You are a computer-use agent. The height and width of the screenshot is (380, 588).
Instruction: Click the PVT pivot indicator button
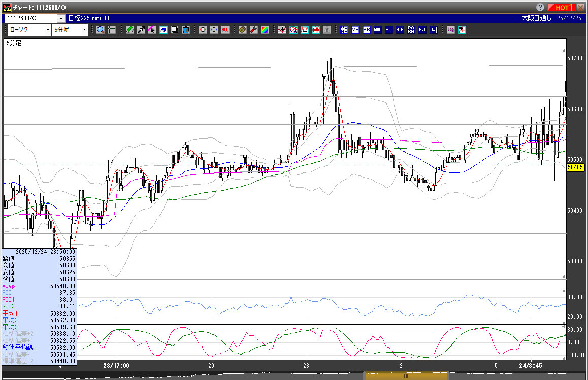(x=422, y=30)
